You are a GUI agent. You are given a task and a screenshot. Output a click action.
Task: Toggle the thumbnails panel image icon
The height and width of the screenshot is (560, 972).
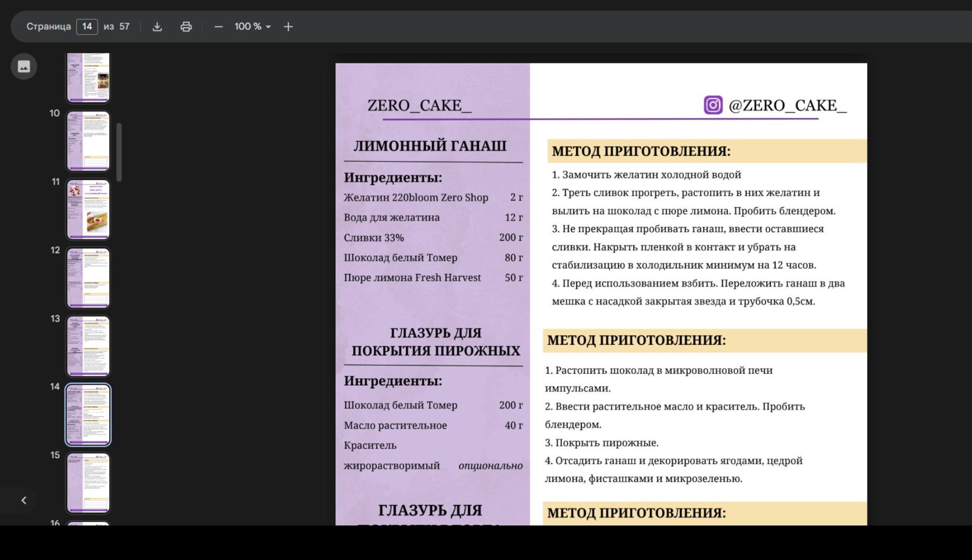(x=24, y=67)
